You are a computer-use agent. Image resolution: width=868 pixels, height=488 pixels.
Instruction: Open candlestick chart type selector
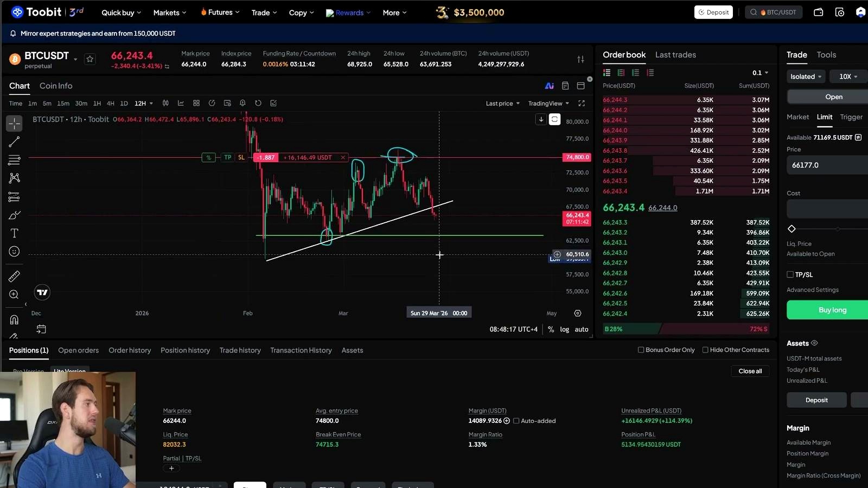pos(165,103)
